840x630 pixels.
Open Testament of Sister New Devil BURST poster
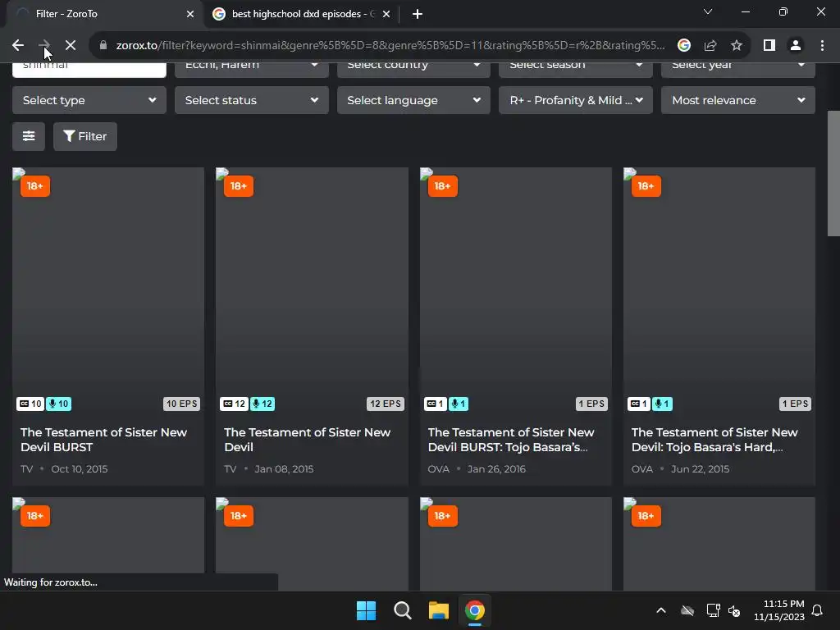(x=108, y=291)
